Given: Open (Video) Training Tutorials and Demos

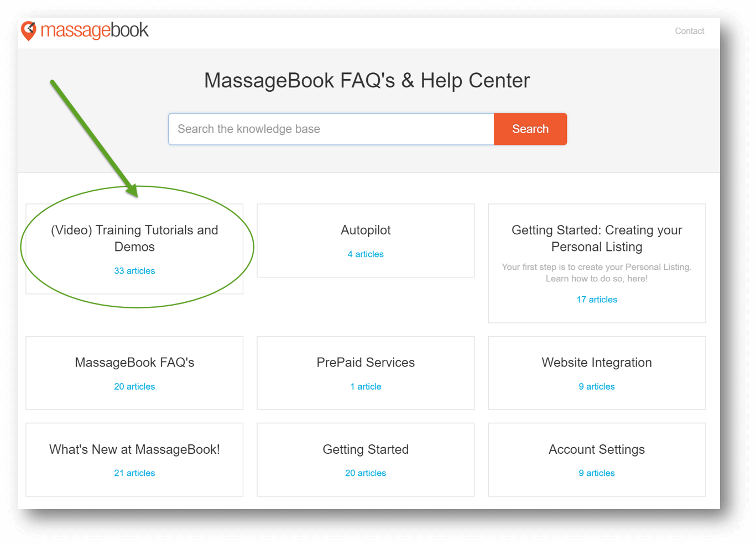Looking at the screenshot, I should pyautogui.click(x=134, y=238).
